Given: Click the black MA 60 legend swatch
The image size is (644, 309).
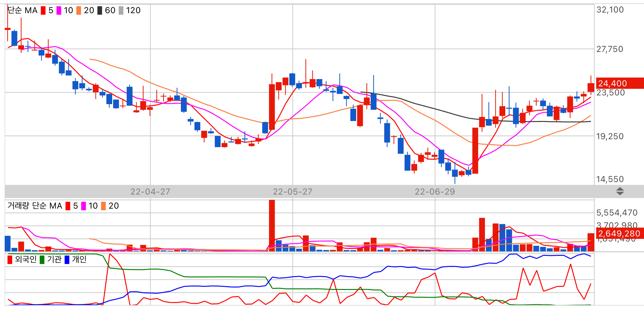Looking at the screenshot, I should [x=100, y=11].
